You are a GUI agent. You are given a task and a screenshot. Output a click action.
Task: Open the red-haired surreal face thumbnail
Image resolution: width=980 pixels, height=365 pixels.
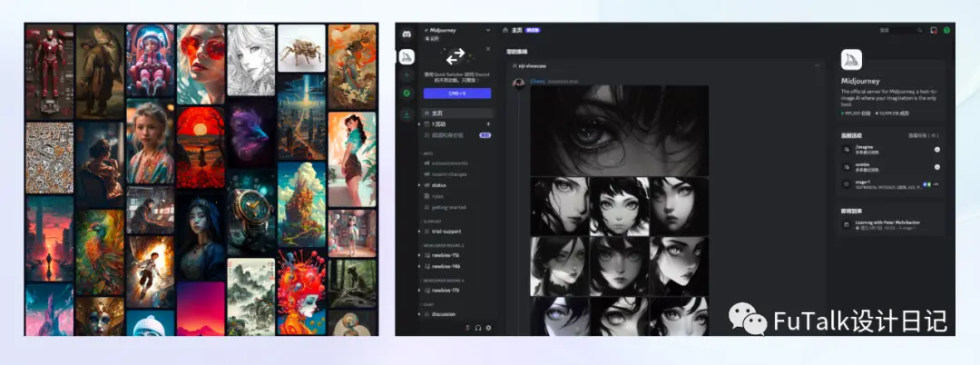pos(301,291)
